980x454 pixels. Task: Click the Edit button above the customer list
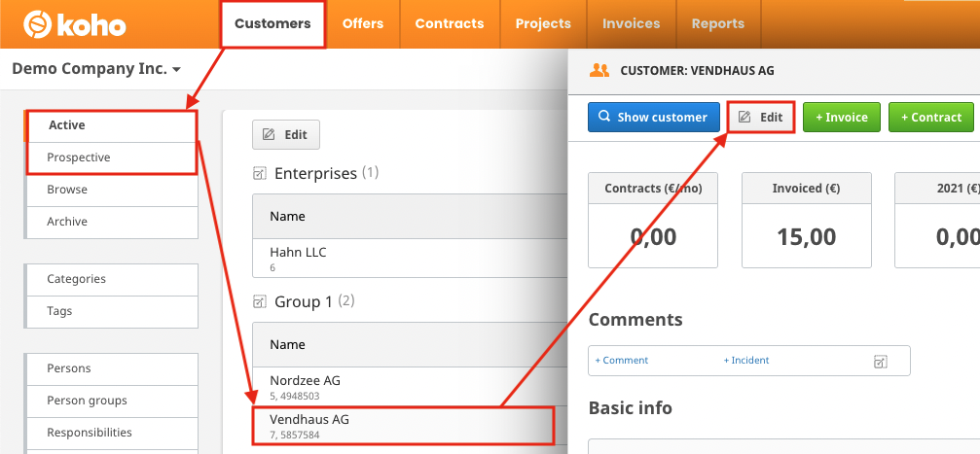point(285,135)
